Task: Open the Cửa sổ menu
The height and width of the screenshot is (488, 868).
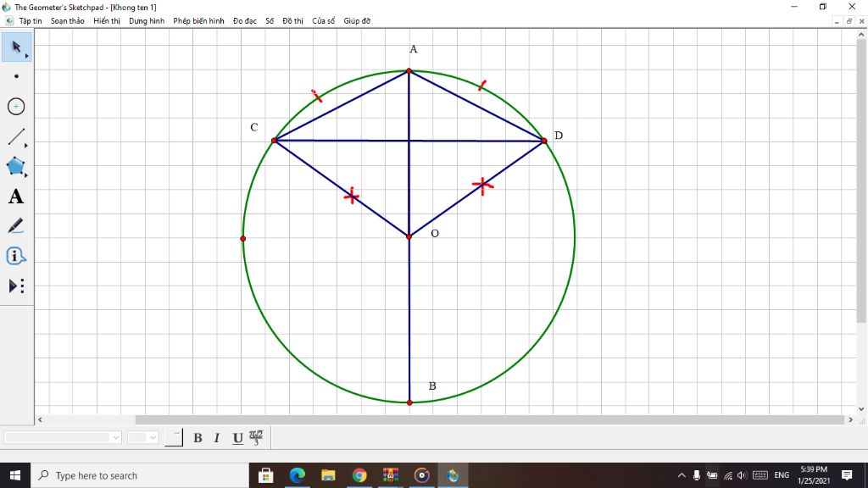Action: pyautogui.click(x=323, y=21)
